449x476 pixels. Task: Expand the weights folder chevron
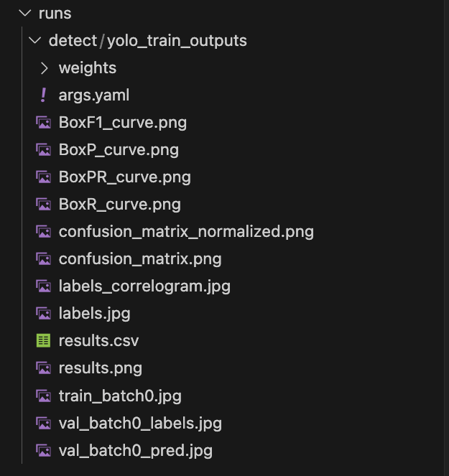(45, 68)
